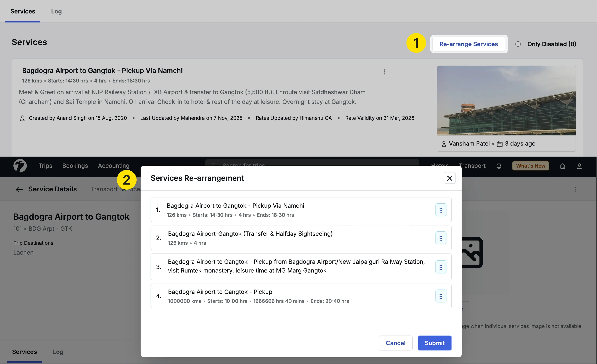Viewport: 597px width, 364px height.
Task: Enable the 'Only Disabled (8)' filter
Action: point(518,44)
